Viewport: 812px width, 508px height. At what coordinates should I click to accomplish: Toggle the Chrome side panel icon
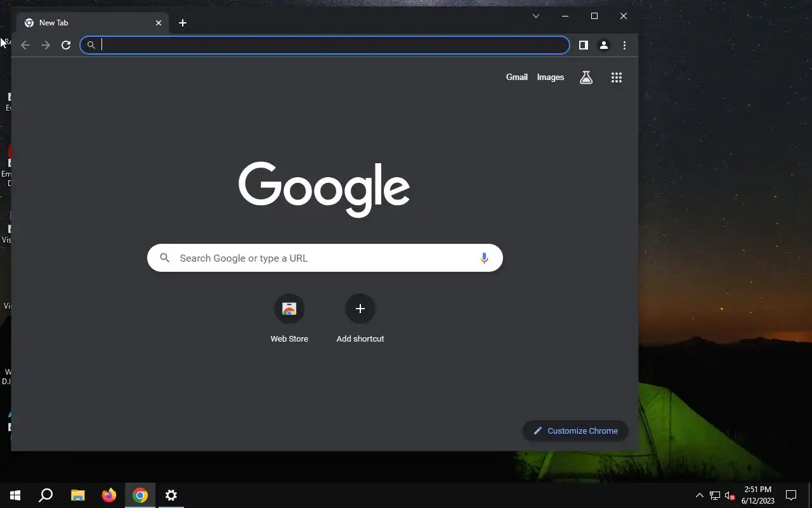click(x=584, y=45)
